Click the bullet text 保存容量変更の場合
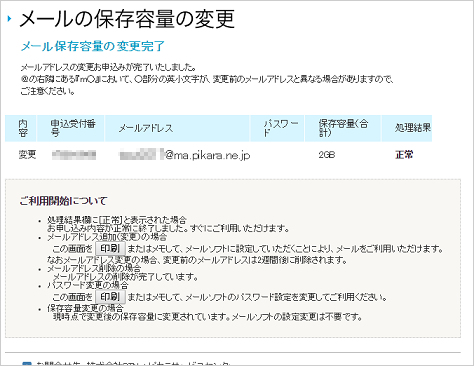 pyautogui.click(x=85, y=308)
